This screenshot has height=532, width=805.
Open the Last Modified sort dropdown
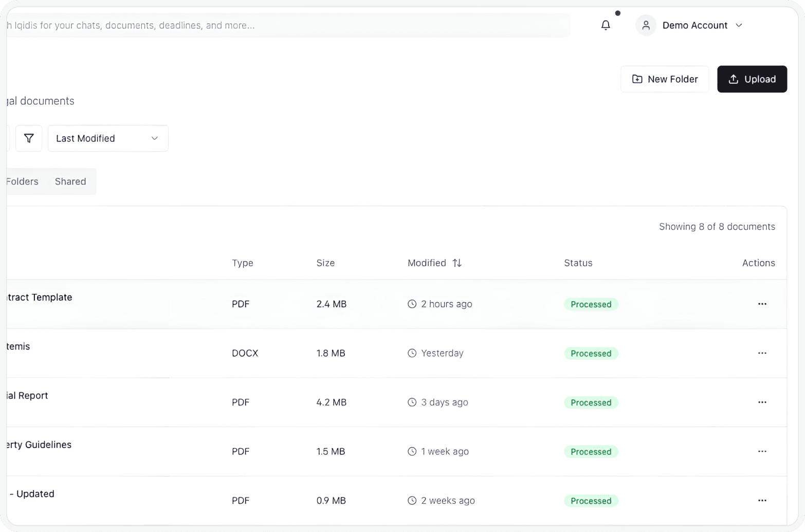pos(108,138)
